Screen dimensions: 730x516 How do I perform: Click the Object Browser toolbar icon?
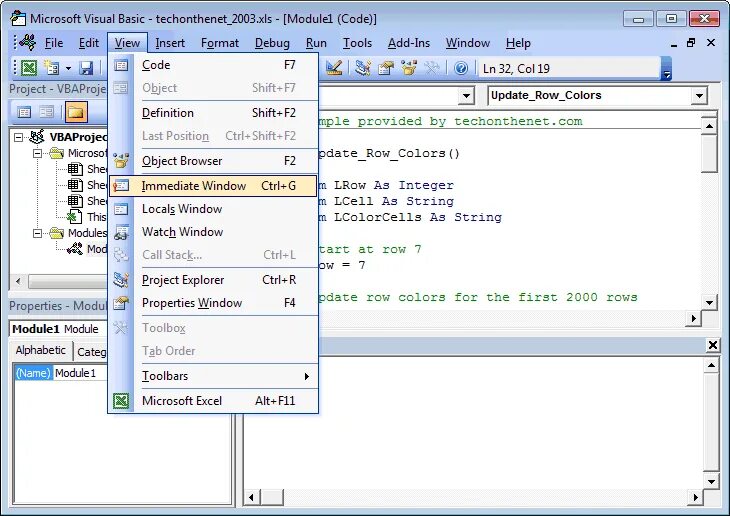409,68
